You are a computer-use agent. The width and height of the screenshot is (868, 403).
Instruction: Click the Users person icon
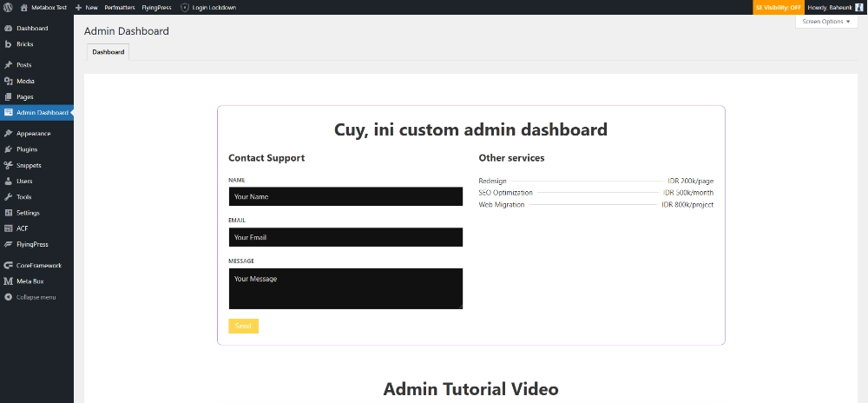tap(9, 181)
